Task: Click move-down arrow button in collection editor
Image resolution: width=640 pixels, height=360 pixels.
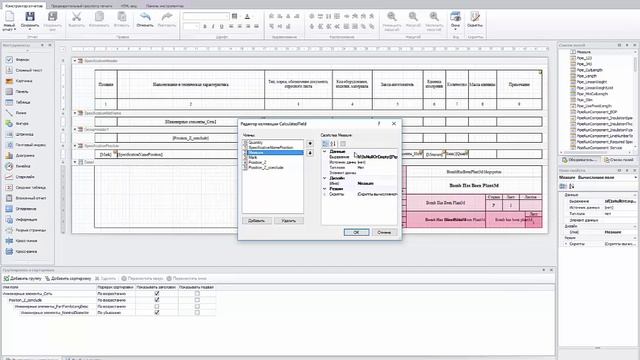Action: click(310, 153)
